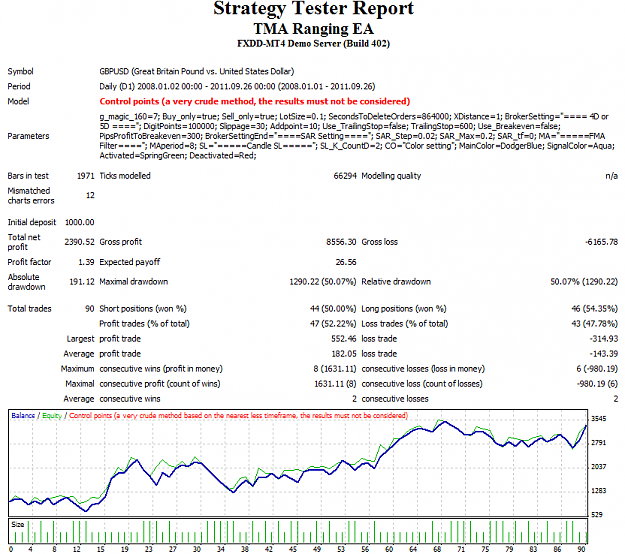Click the 'Modelling quality' label
Image resolution: width=625 pixels, height=554 pixels.
pos(391,176)
